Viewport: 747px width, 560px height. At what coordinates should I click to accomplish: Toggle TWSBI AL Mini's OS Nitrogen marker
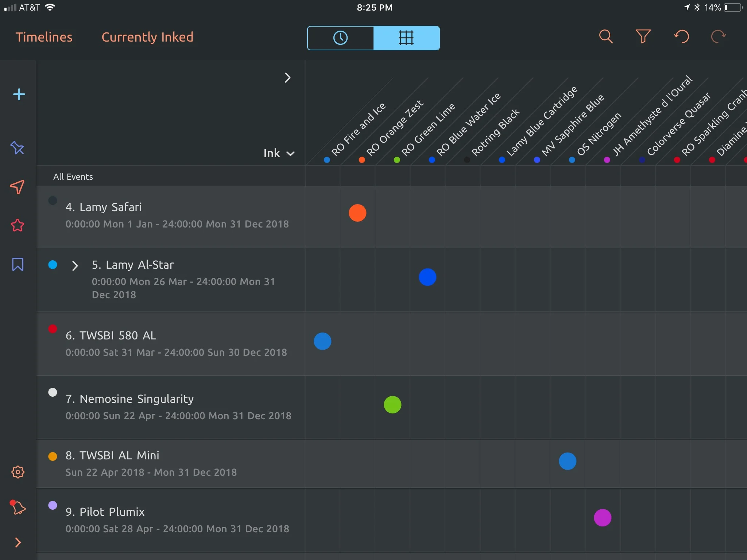tap(568, 461)
